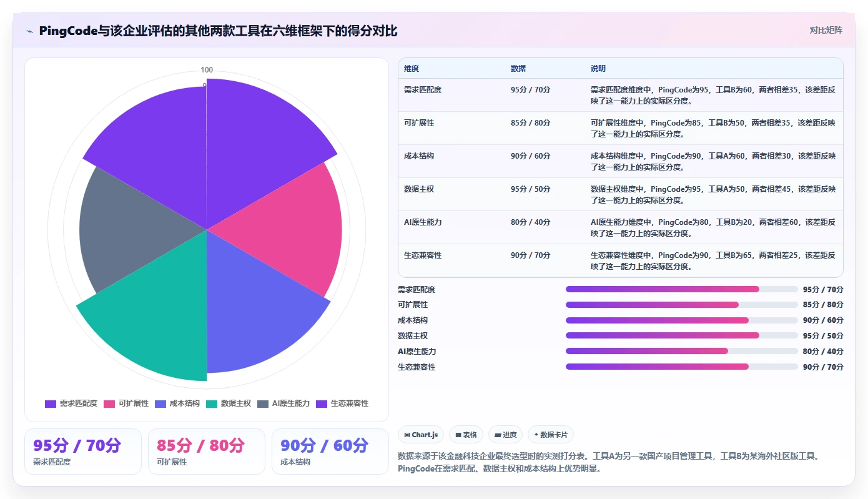The width and height of the screenshot is (868, 499).
Task: Toggle the AI原生能力 legend item
Action: click(x=284, y=403)
